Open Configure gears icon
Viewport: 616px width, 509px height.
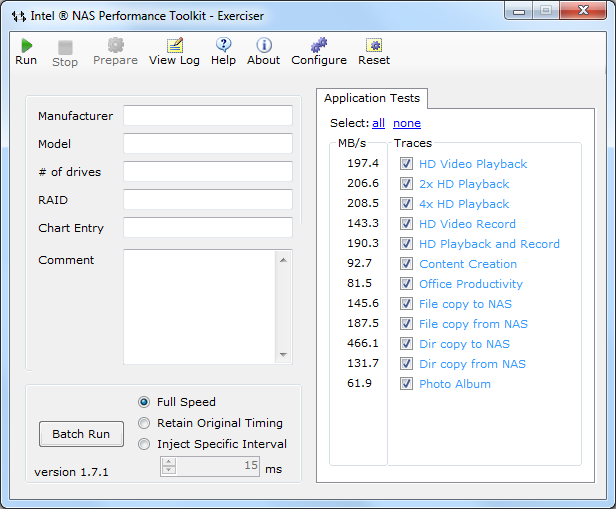pyautogui.click(x=319, y=45)
